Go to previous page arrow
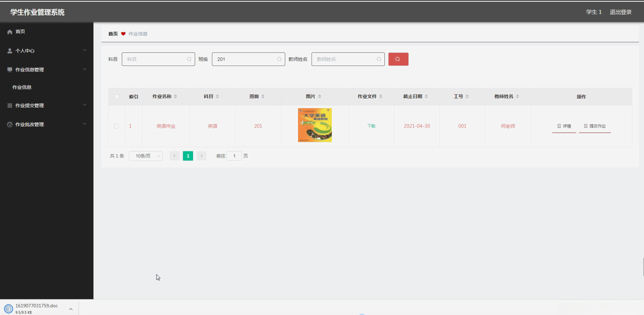This screenshot has height=315, width=644. point(174,156)
